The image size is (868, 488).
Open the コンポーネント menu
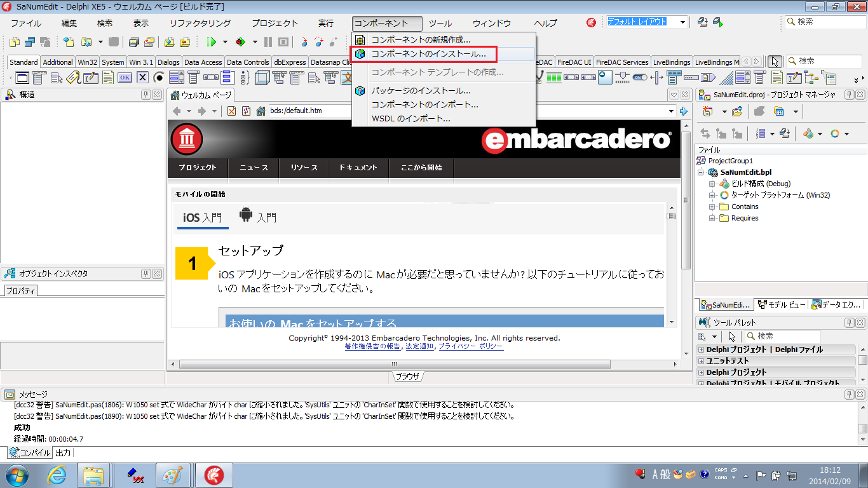coord(387,24)
